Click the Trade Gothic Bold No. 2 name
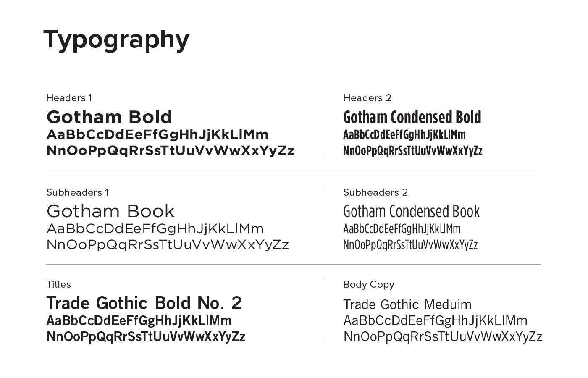 (144, 303)
